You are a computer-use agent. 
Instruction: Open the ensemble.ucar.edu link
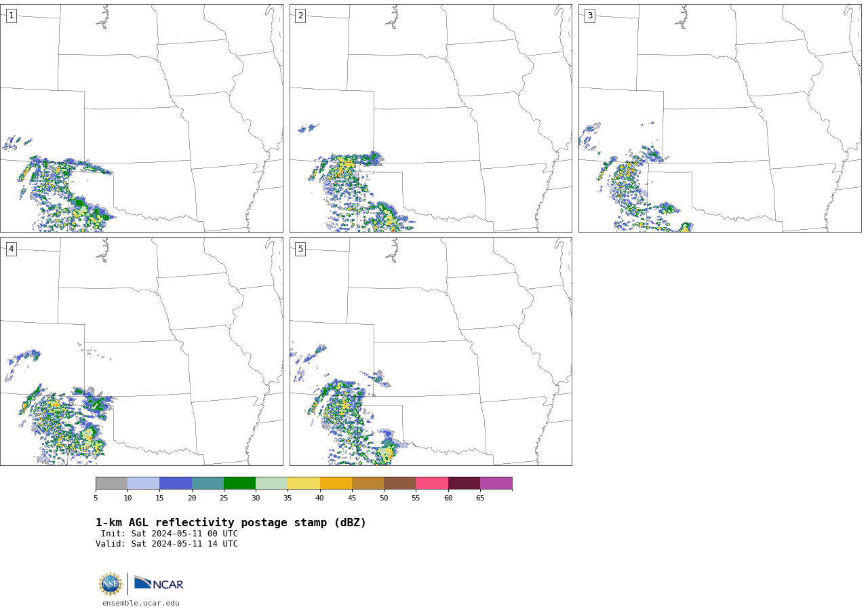click(141, 603)
